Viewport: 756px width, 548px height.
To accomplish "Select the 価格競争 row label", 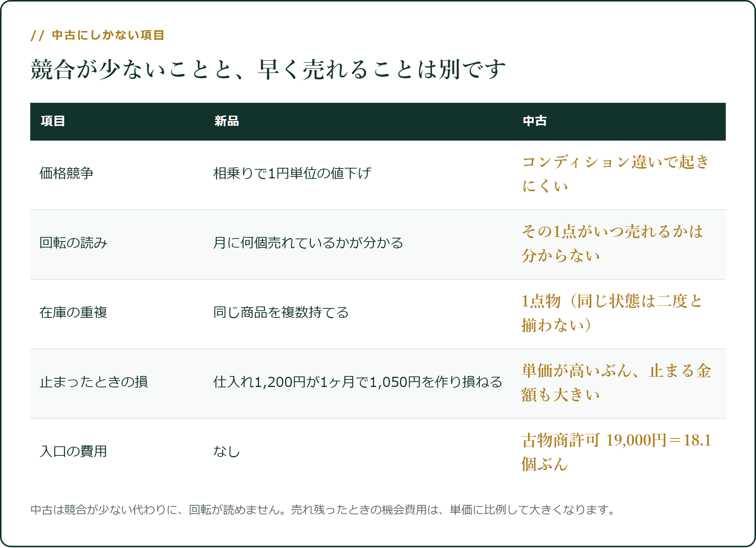I will (x=67, y=173).
